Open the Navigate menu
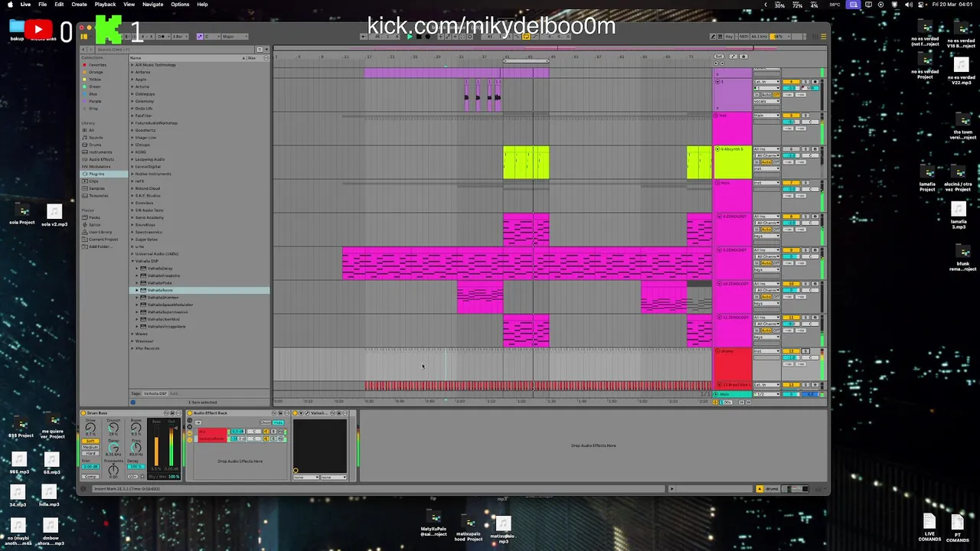 tap(152, 5)
